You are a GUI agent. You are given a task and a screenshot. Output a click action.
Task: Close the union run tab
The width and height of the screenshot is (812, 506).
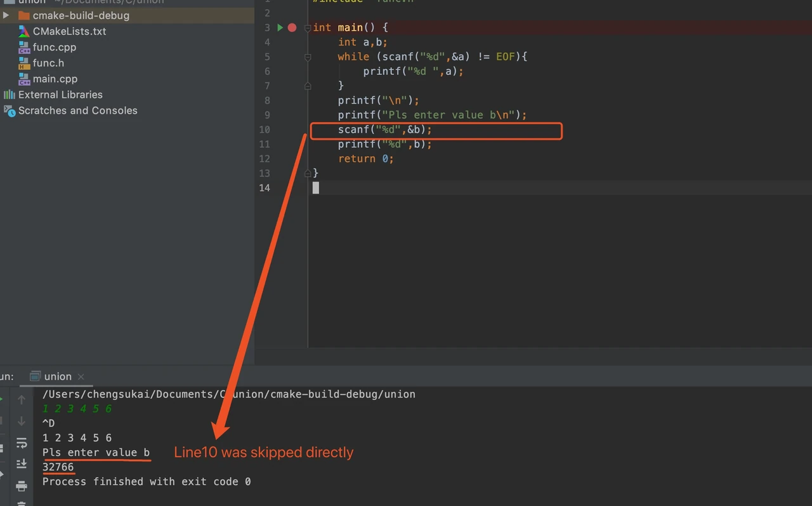coord(81,376)
